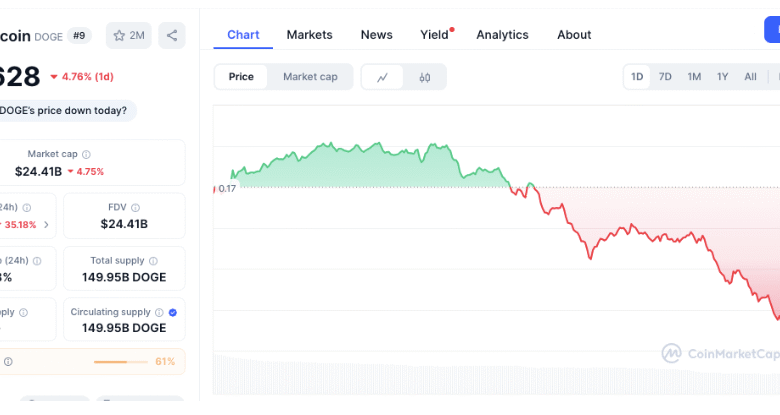Click the Market cap info icon
780x415 pixels.
click(86, 154)
